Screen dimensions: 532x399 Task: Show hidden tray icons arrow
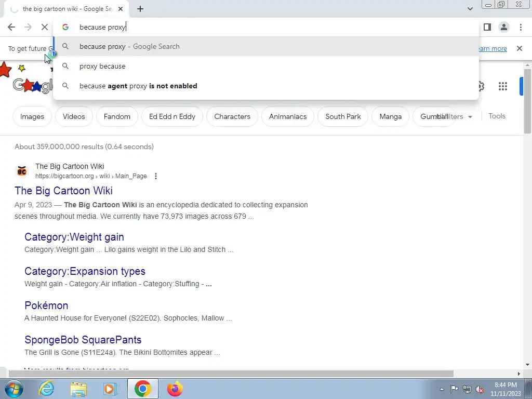point(442,389)
